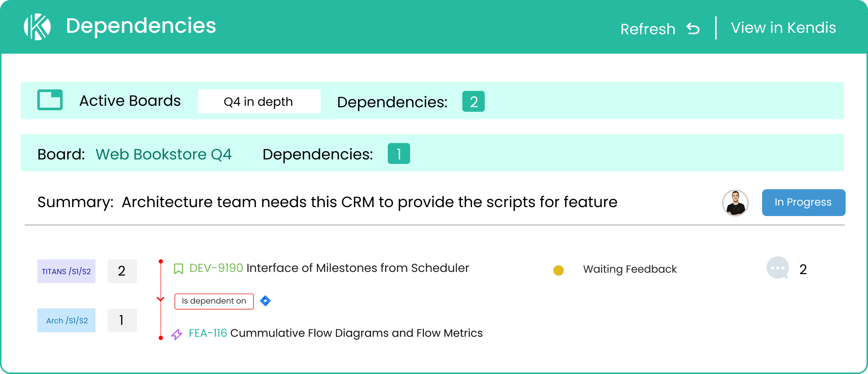Click the assignee avatar next to the summary
Screen dimensions: 868x374
point(735,203)
